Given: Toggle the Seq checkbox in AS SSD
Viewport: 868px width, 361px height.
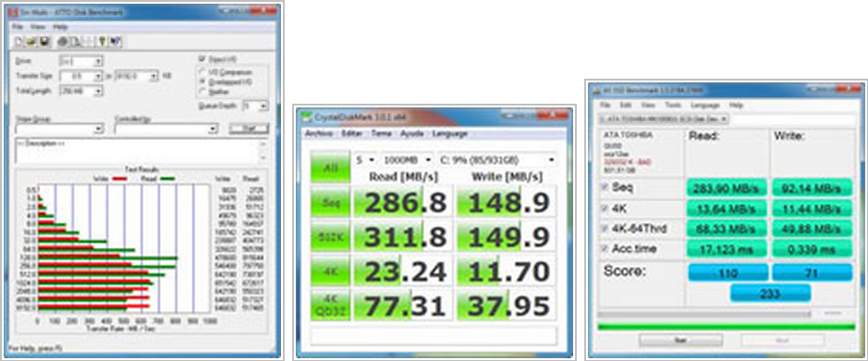Looking at the screenshot, I should tap(605, 187).
